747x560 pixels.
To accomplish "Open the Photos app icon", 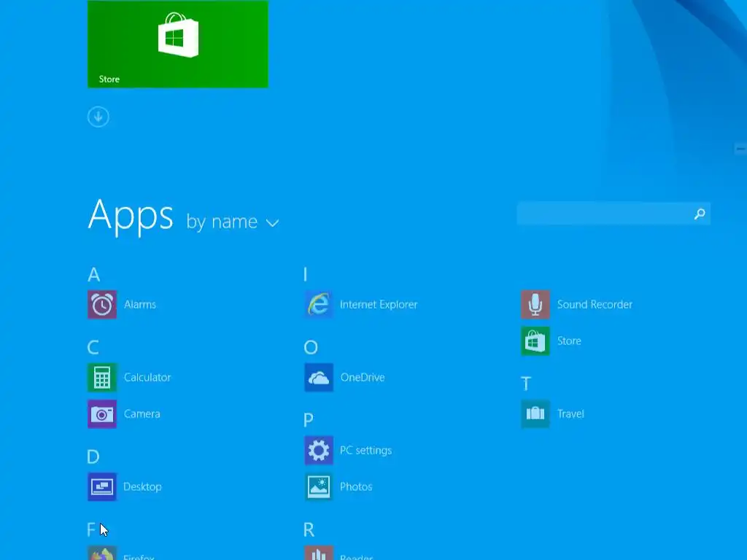I will pyautogui.click(x=319, y=486).
